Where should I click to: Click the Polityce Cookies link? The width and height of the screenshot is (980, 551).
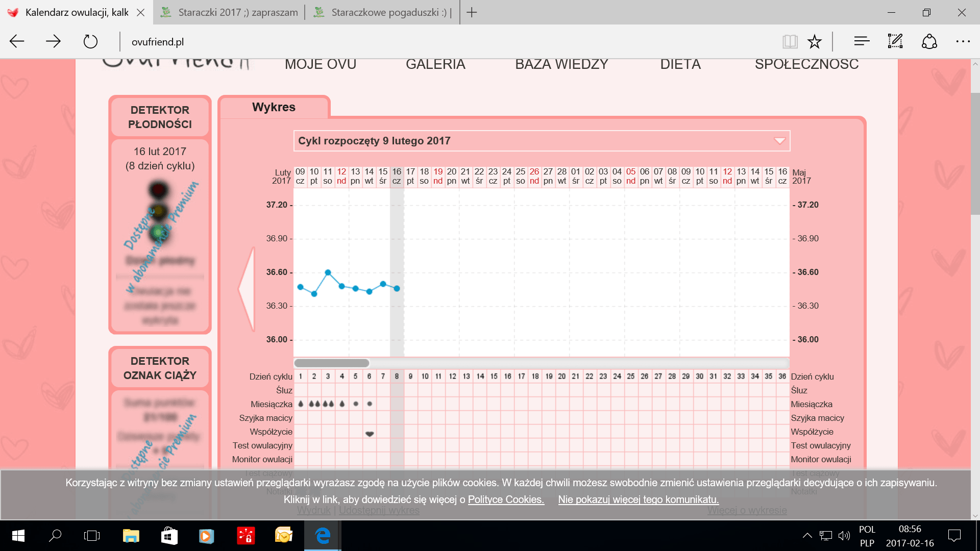click(x=506, y=499)
